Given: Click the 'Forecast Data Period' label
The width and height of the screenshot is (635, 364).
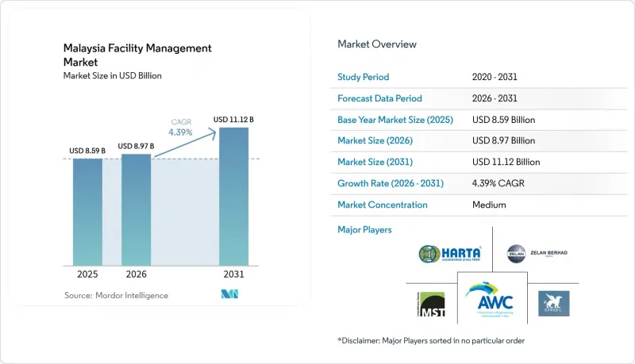Looking at the screenshot, I should pyautogui.click(x=380, y=98).
